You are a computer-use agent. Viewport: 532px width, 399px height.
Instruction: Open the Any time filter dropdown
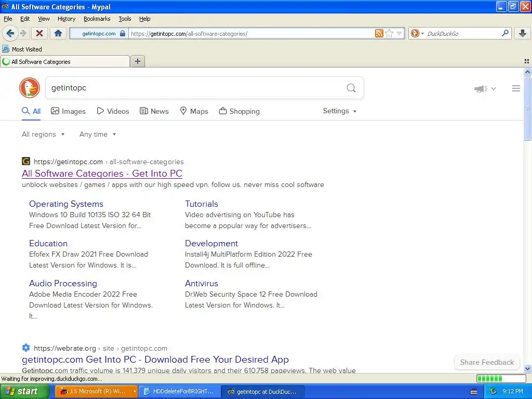click(98, 135)
